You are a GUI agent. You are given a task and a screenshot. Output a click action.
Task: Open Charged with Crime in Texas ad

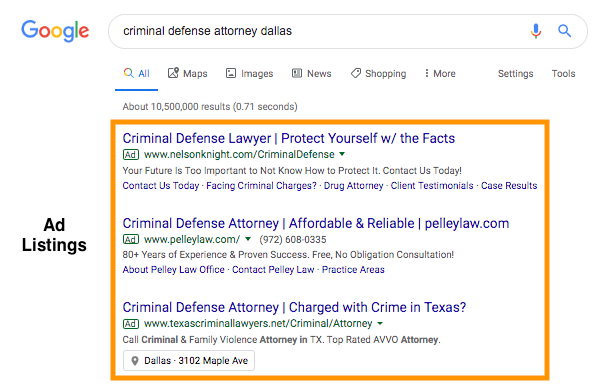coord(294,307)
